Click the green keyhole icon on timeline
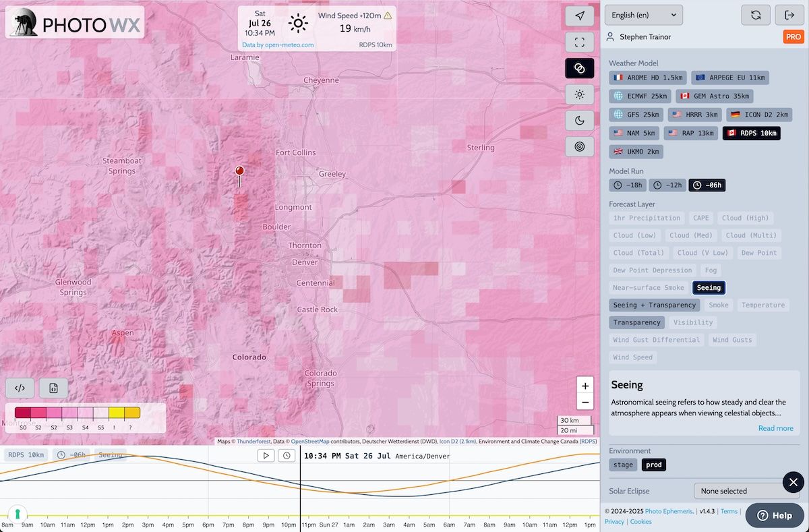809x532 pixels. [18, 514]
